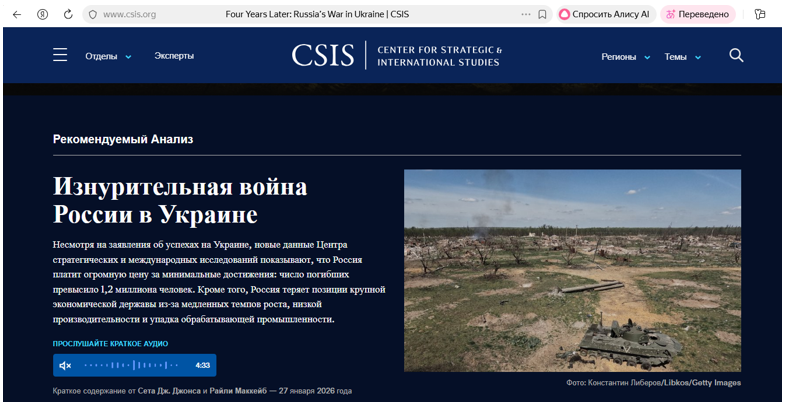Open the CSIS hamburger menu
Screen dimensions: 786x402
click(60, 55)
